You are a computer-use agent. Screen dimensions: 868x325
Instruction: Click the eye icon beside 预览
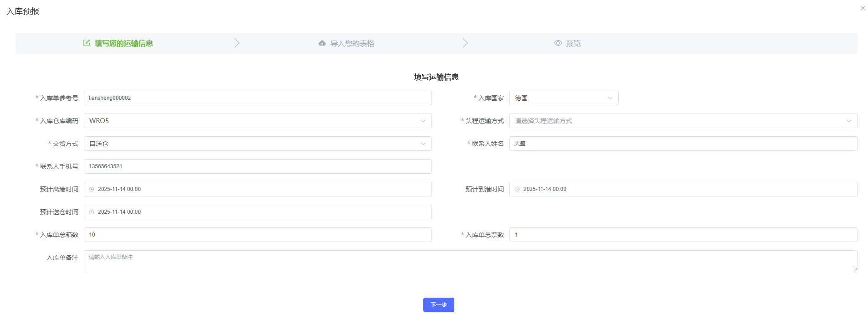558,43
